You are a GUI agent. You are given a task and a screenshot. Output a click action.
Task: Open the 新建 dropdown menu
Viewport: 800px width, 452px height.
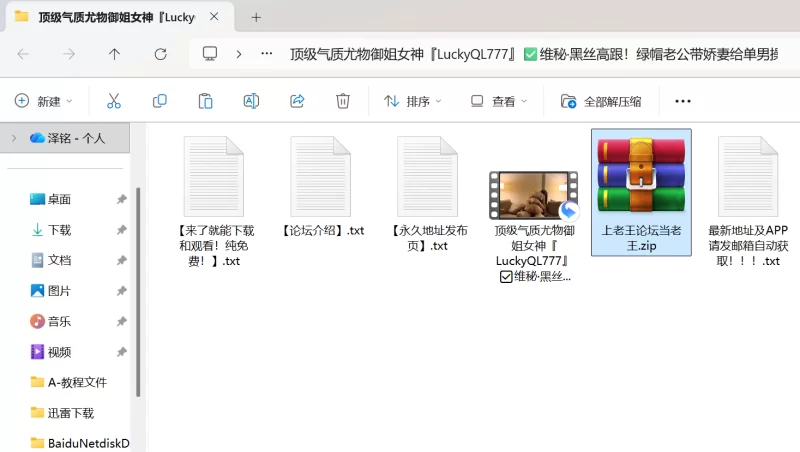[44, 101]
